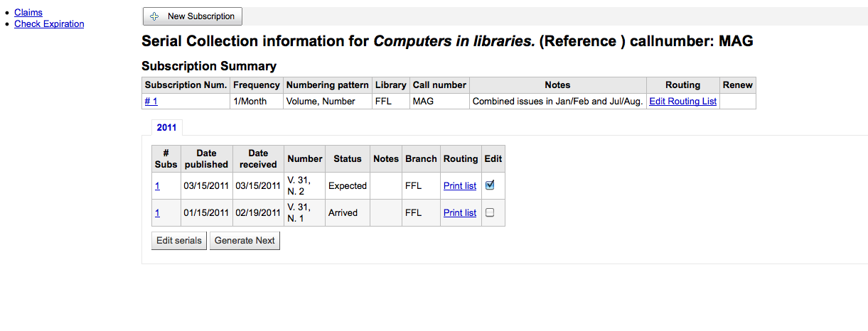Click the Generate Next button
Image resolution: width=868 pixels, height=331 pixels.
pyautogui.click(x=245, y=241)
